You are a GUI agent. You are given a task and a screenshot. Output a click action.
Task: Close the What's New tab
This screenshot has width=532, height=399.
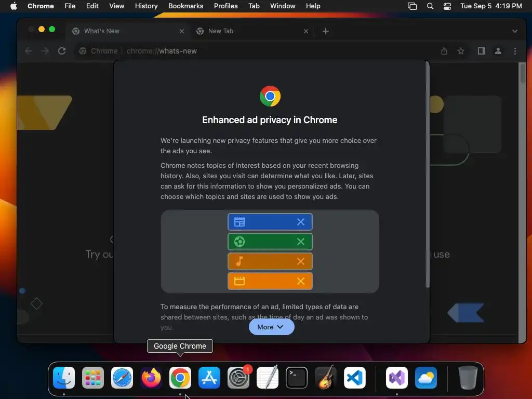pos(182,31)
